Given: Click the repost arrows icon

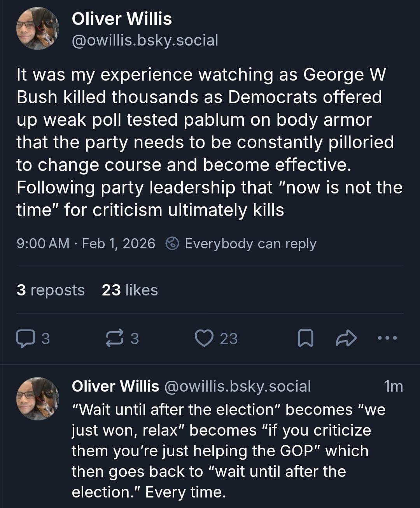Looking at the screenshot, I should click(x=115, y=338).
